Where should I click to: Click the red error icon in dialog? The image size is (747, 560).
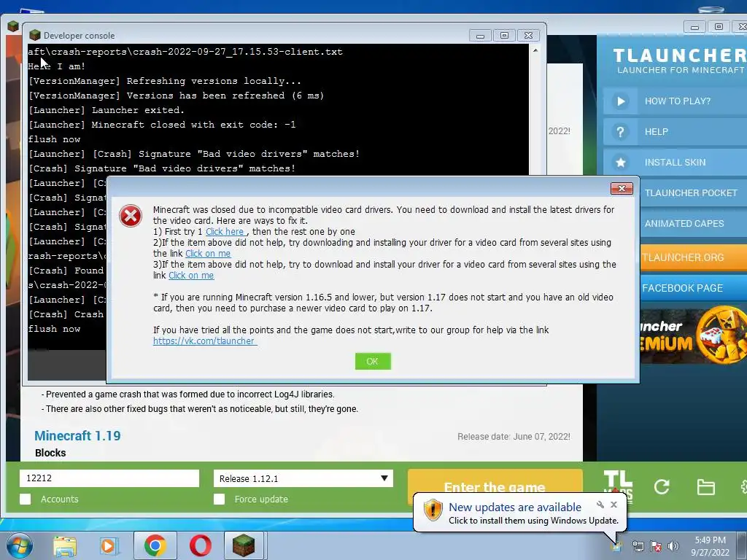point(131,216)
